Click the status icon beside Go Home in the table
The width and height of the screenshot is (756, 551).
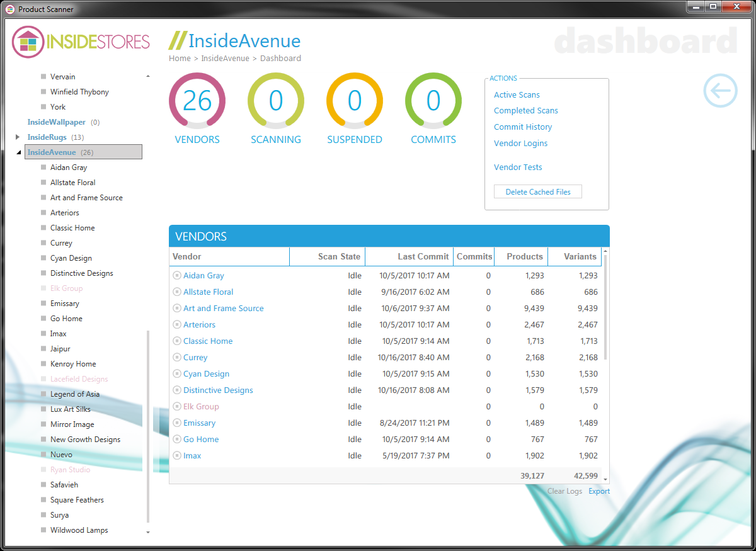click(x=177, y=440)
